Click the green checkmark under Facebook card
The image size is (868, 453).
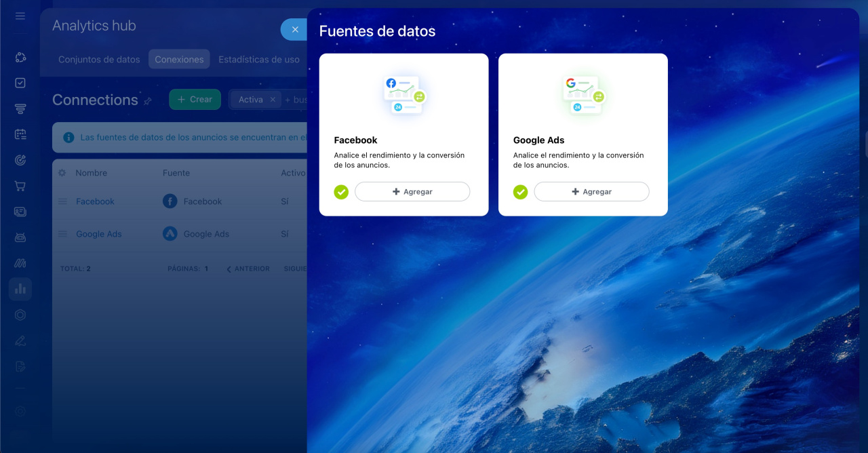click(341, 192)
